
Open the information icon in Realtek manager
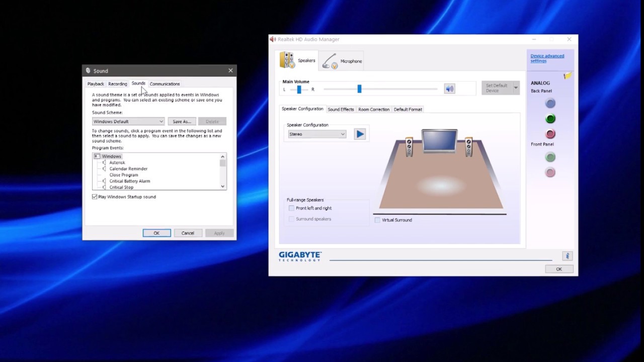click(x=567, y=256)
